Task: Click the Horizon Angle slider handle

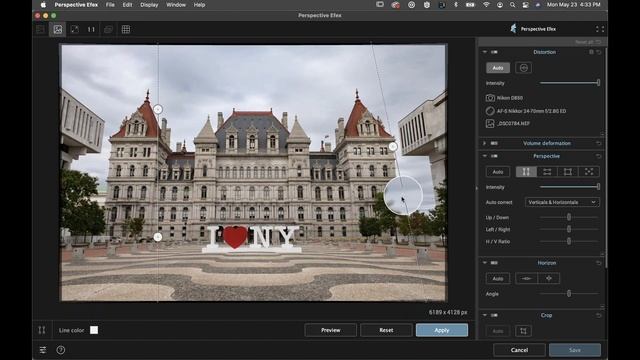Action: [x=569, y=293]
